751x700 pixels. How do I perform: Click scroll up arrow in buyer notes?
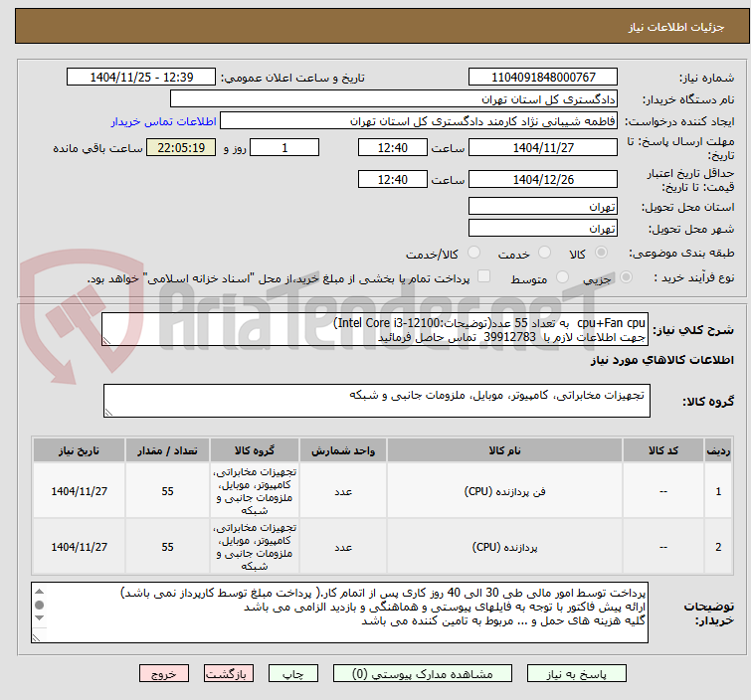[39, 592]
